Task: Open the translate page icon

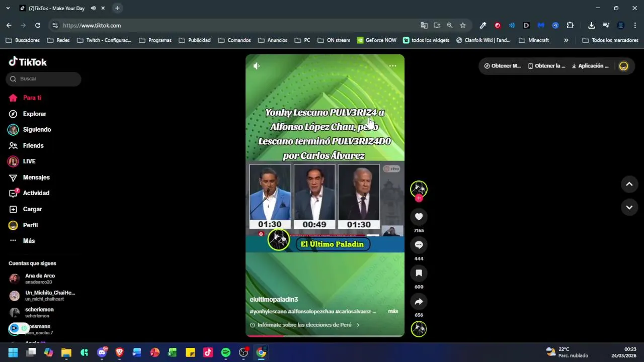Action: pos(424,25)
